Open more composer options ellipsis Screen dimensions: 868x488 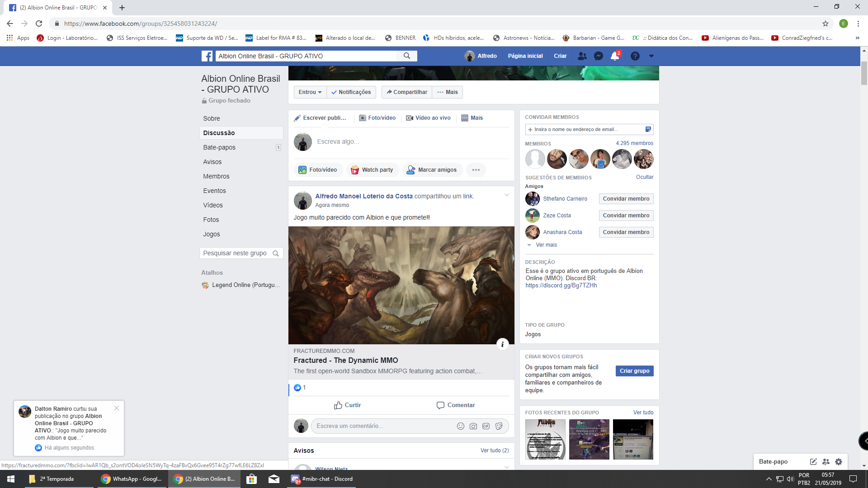point(476,170)
